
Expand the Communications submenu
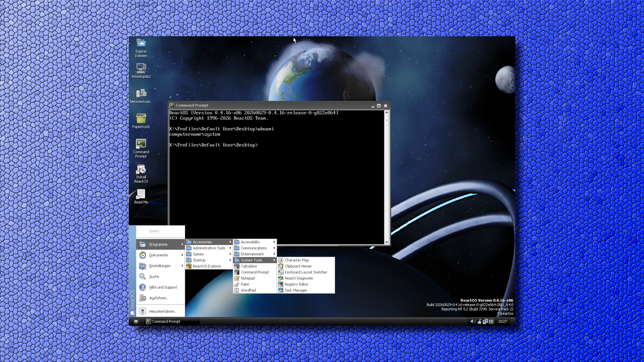(x=255, y=248)
